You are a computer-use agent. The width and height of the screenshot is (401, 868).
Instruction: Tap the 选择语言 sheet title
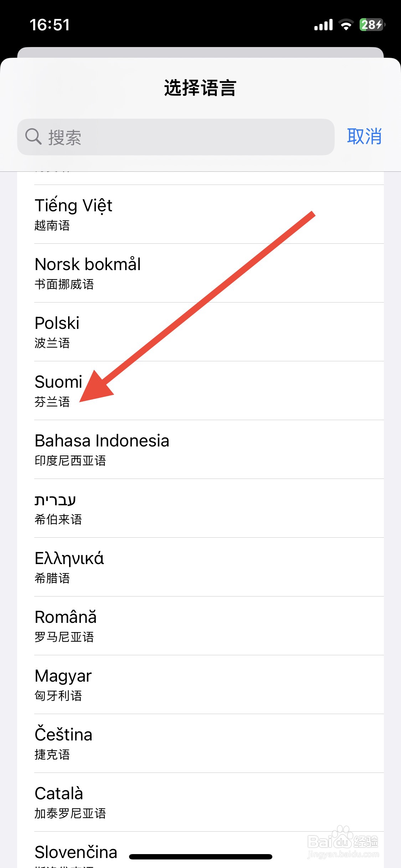click(200, 88)
